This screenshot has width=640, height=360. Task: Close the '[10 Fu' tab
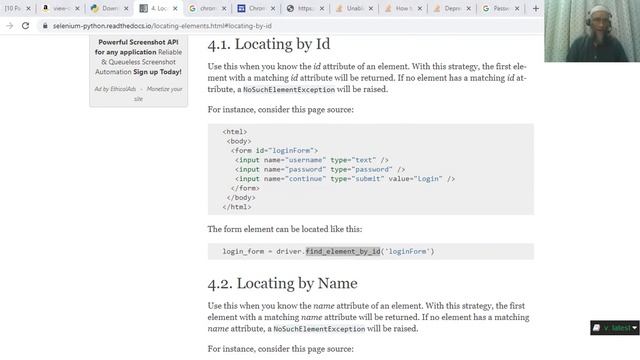(28, 8)
